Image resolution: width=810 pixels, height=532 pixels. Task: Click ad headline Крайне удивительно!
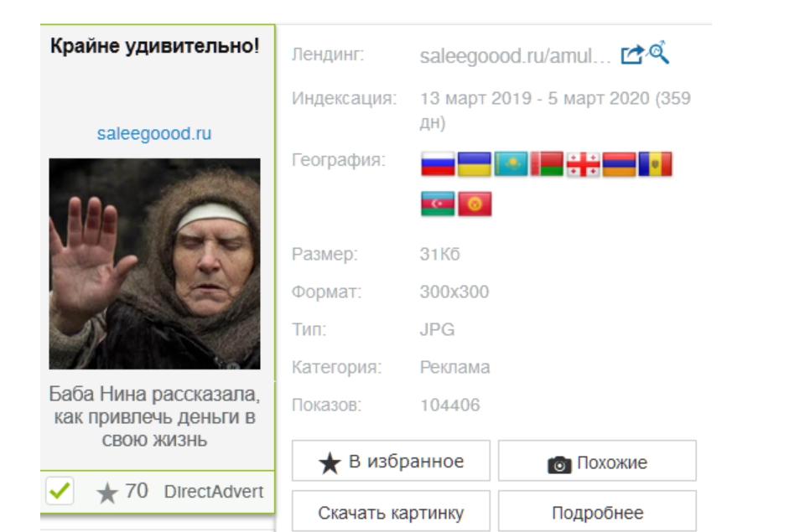point(154,46)
